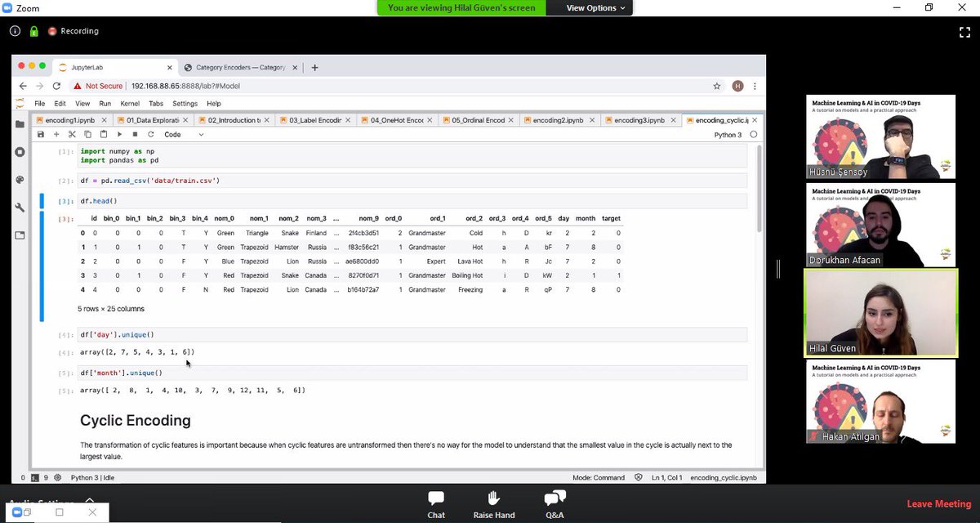
Task: Switch to 01_Data Exploration tab
Action: pyautogui.click(x=154, y=120)
